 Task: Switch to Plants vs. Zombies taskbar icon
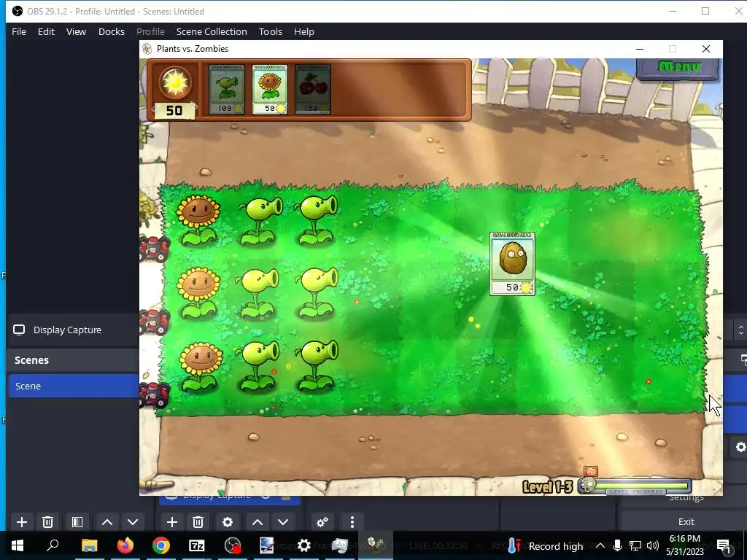(x=376, y=545)
